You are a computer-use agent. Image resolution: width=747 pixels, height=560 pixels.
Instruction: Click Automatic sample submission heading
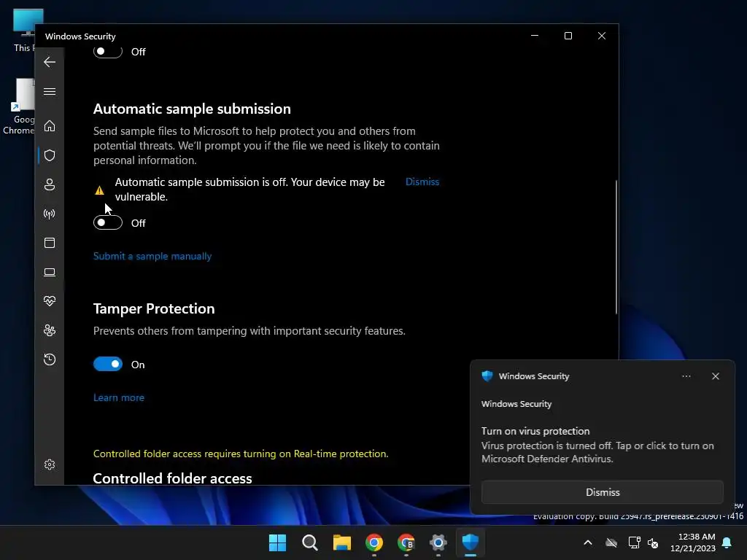pyautogui.click(x=192, y=109)
